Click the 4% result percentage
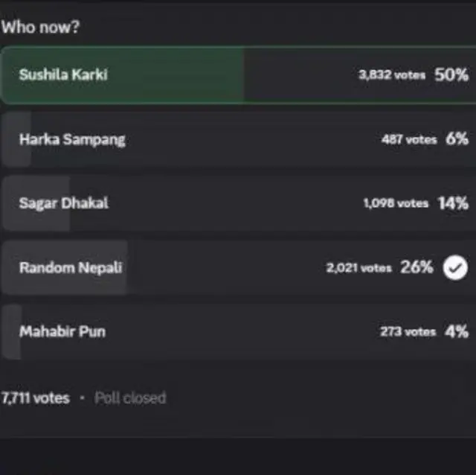Screen dimensions: 476x475 [457, 332]
